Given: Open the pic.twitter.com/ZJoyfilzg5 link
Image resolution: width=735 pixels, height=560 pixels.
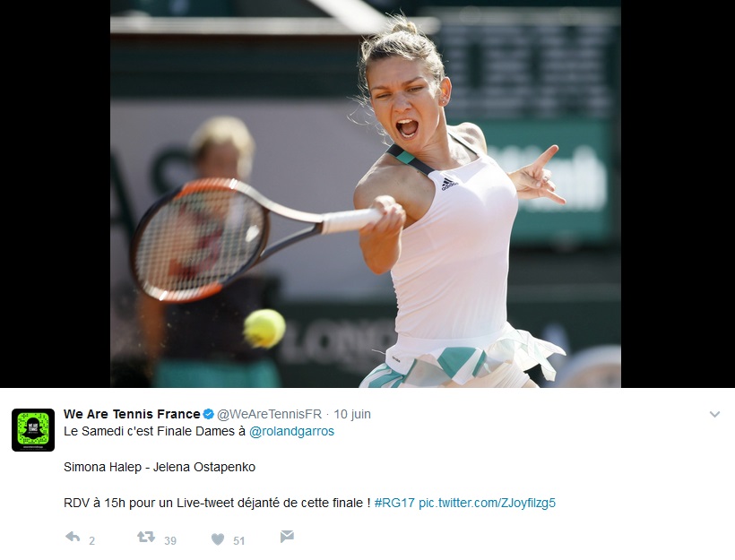Looking at the screenshot, I should 487,503.
